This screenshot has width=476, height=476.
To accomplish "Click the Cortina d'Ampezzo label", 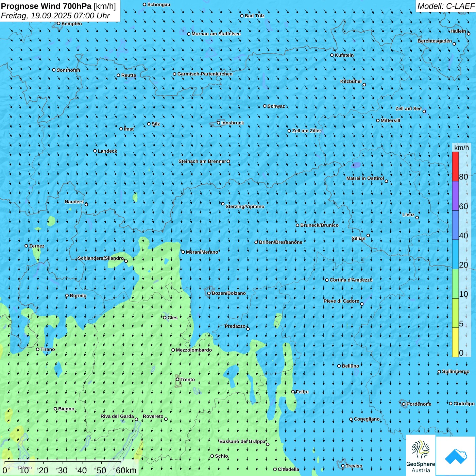I will [x=351, y=280].
